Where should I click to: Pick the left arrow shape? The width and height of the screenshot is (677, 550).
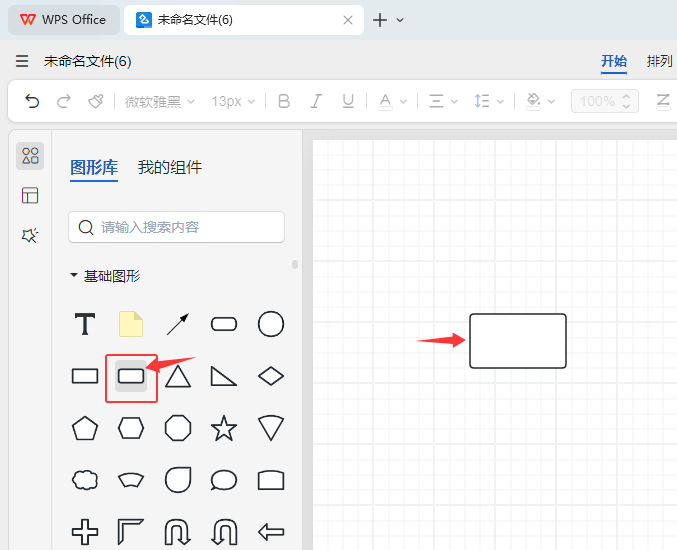(271, 532)
